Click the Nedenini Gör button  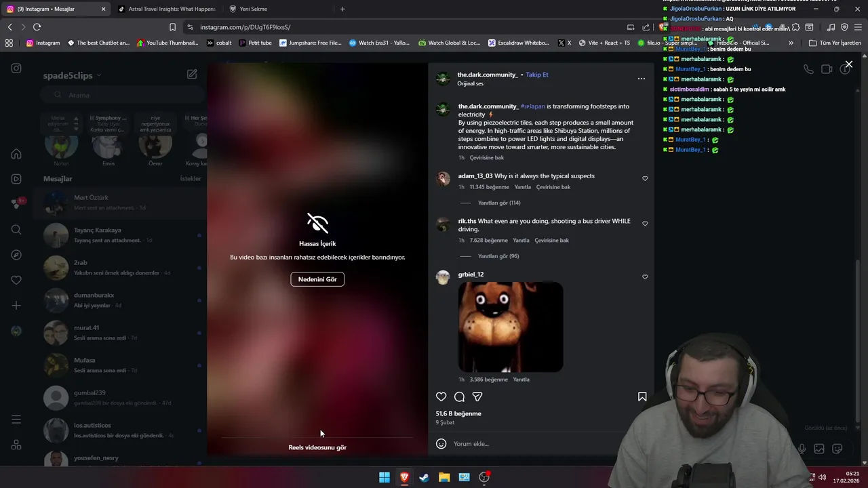[317, 279]
